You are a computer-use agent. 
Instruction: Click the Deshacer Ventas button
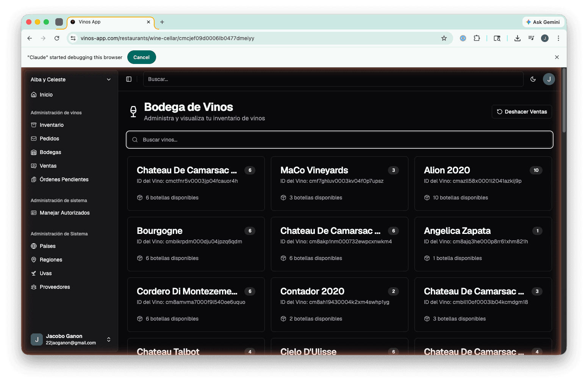[x=522, y=112]
